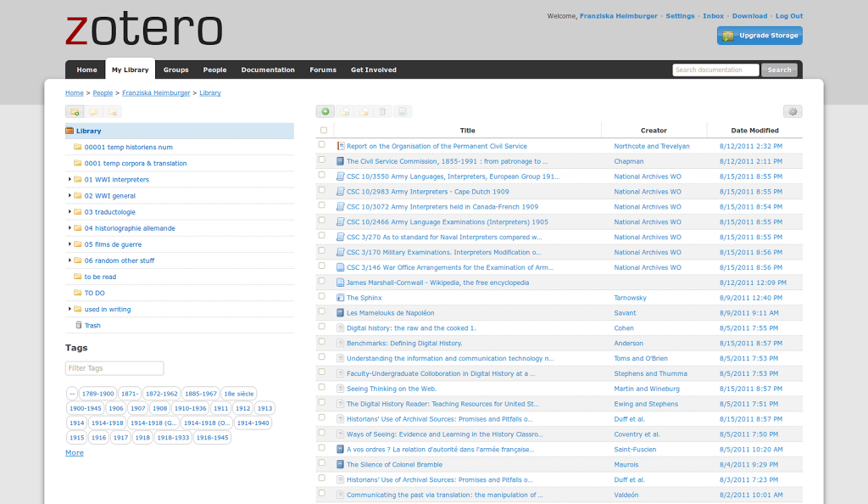Image resolution: width=868 pixels, height=504 pixels.
Task: Expand the '03 traductologie' collection arrow
Action: 70,211
